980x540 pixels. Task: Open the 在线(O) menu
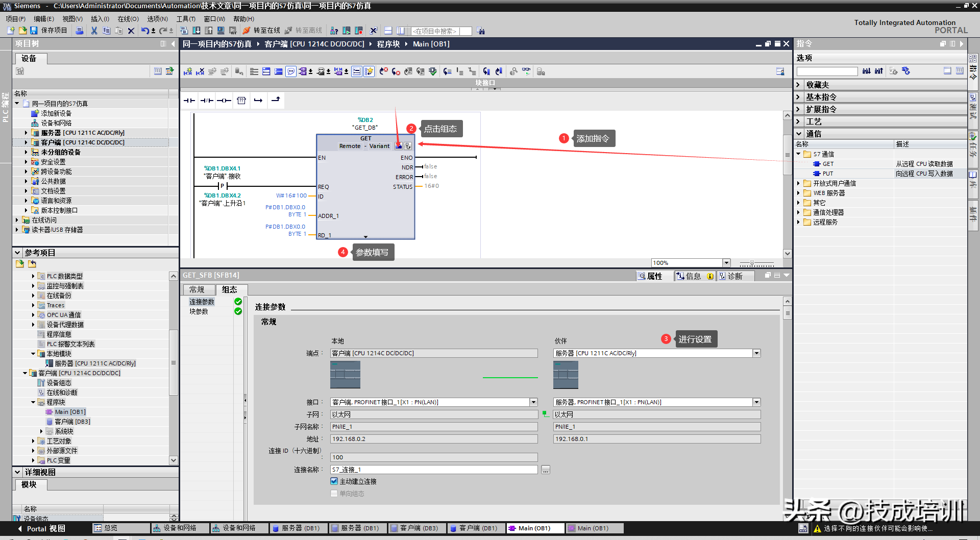point(128,19)
